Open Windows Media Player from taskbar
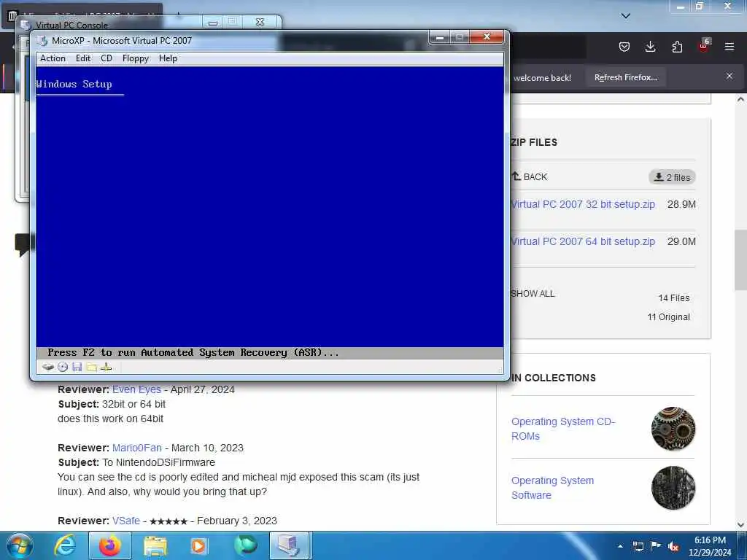 point(199,545)
